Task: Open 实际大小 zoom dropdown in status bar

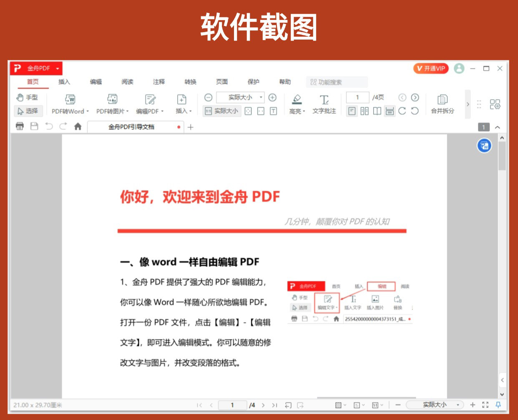Action: pos(435,405)
